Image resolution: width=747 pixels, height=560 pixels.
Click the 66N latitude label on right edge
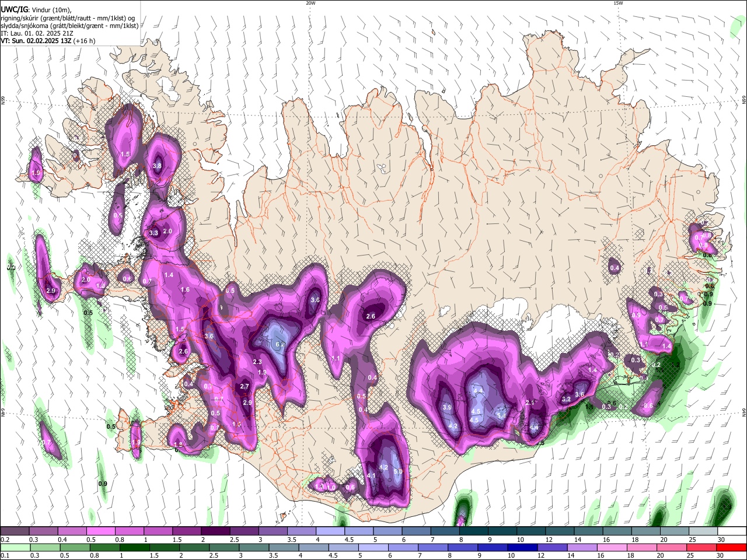pos(744,100)
